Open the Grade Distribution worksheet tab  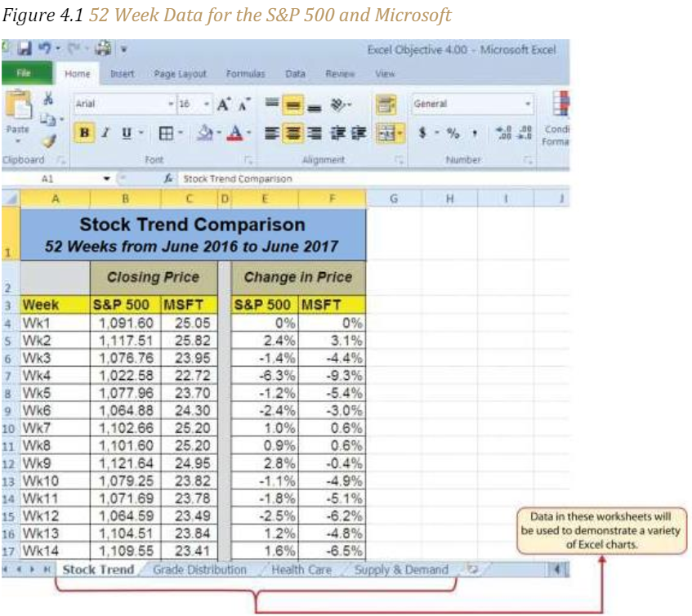point(200,569)
